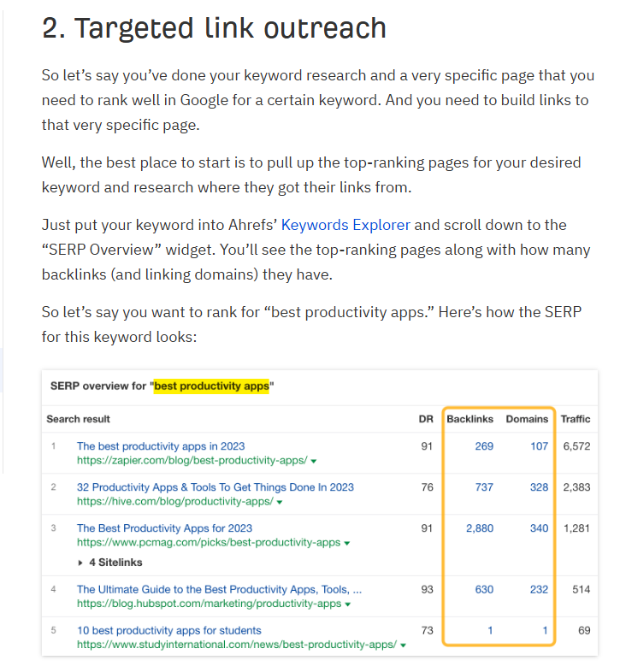Image resolution: width=620 pixels, height=672 pixels.
Task: Click the DR value 73 for studyinternational
Action: click(427, 630)
